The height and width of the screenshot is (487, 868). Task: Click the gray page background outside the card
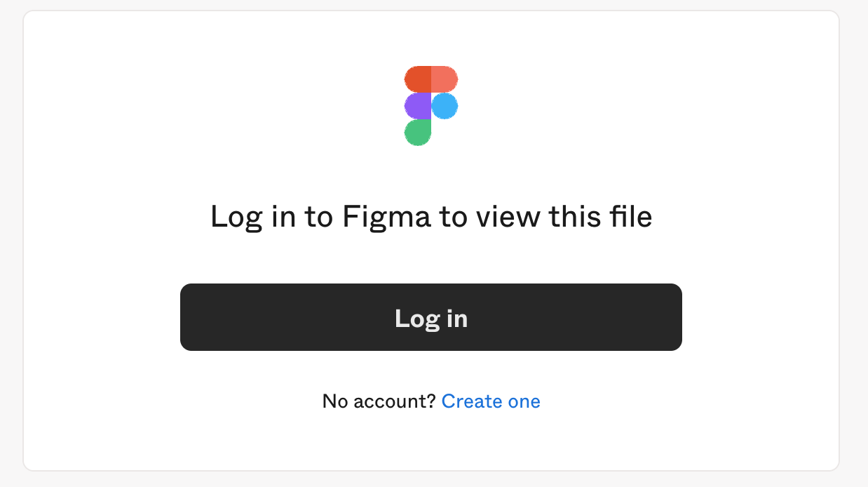pos(11,246)
